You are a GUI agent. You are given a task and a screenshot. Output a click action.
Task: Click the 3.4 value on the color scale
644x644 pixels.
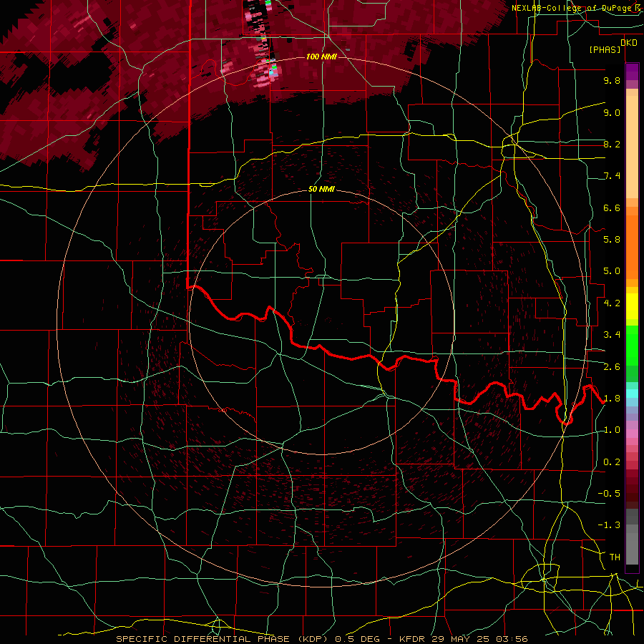coord(612,335)
